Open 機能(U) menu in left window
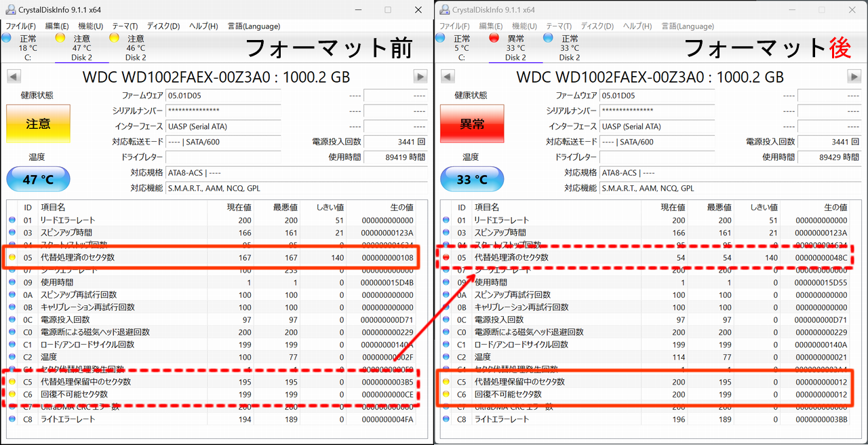 click(90, 26)
